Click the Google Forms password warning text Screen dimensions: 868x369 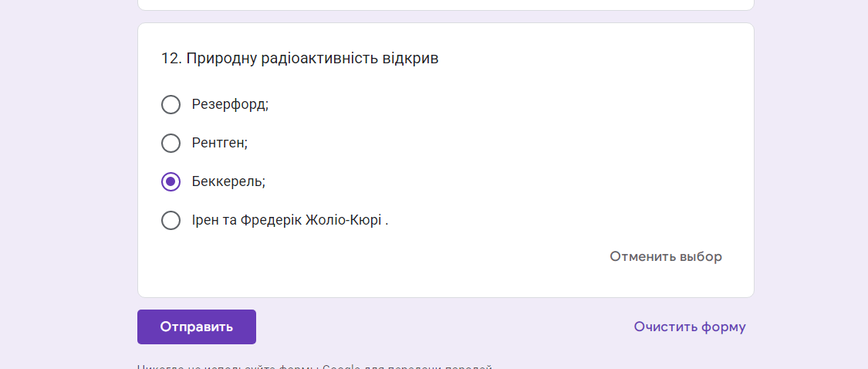pos(315,367)
